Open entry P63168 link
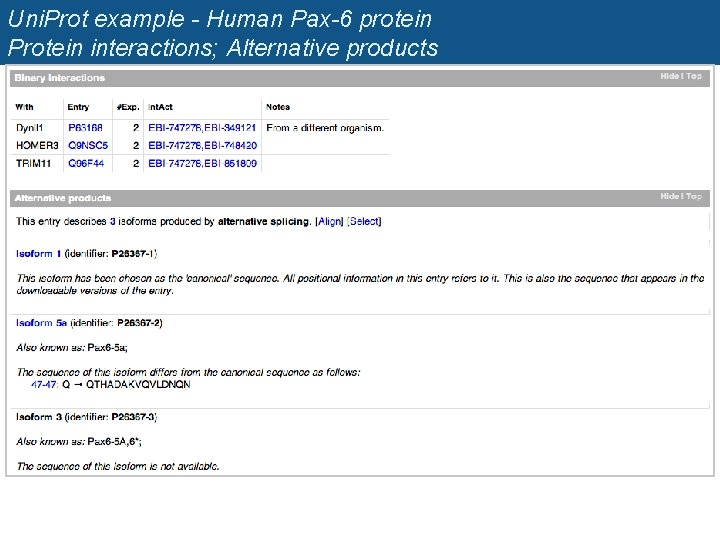The height and width of the screenshot is (540, 720). [x=85, y=128]
